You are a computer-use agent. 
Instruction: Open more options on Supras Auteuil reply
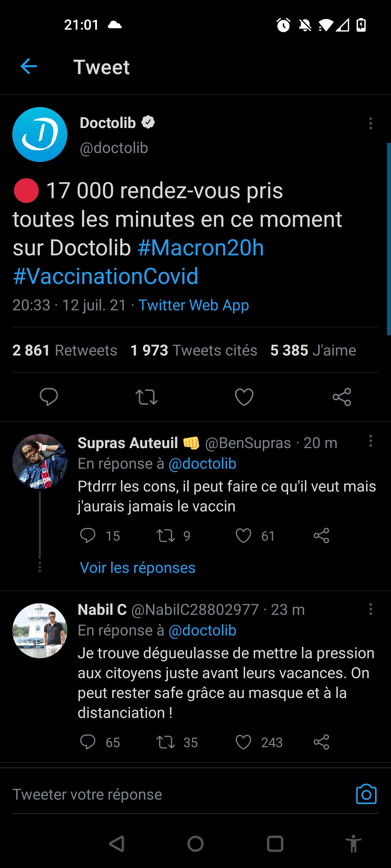(370, 441)
